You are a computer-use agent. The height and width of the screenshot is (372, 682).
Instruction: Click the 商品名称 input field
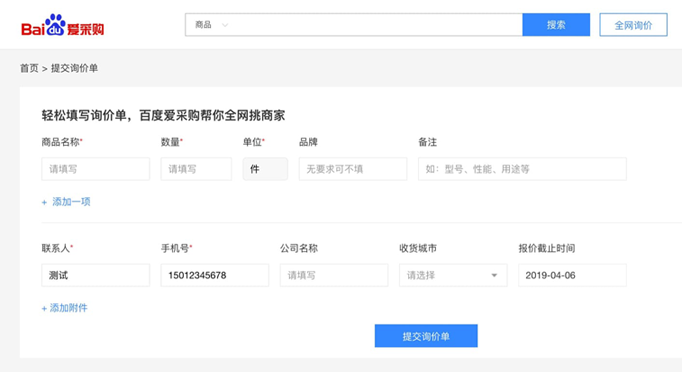click(x=95, y=169)
